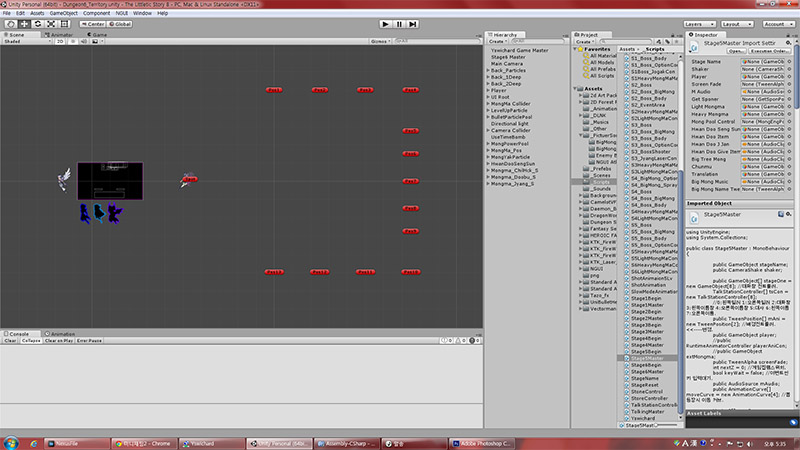Open Inspector gear settings menu
Viewport: 800px width, 450px height.
[788, 43]
